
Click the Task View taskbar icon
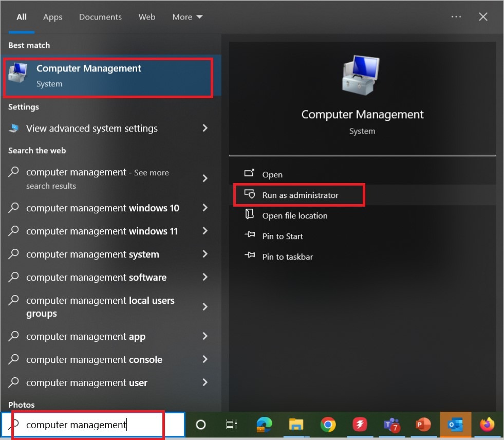click(232, 425)
